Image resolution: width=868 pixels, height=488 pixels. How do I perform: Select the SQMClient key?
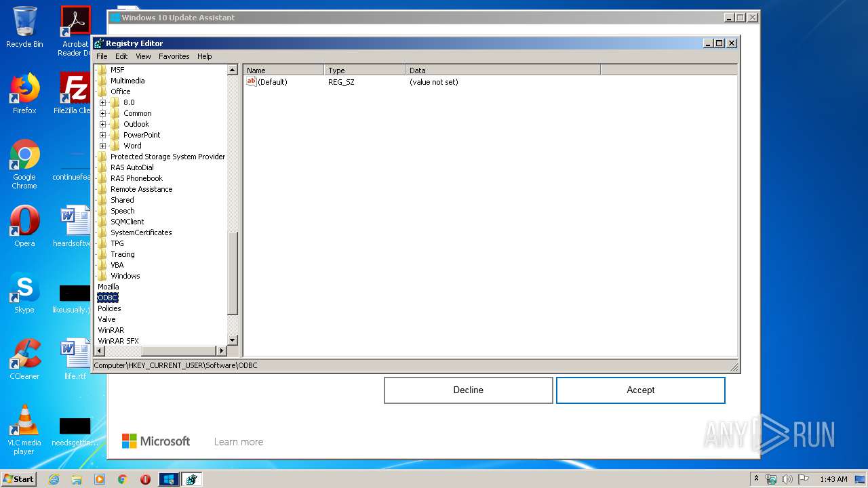click(127, 222)
